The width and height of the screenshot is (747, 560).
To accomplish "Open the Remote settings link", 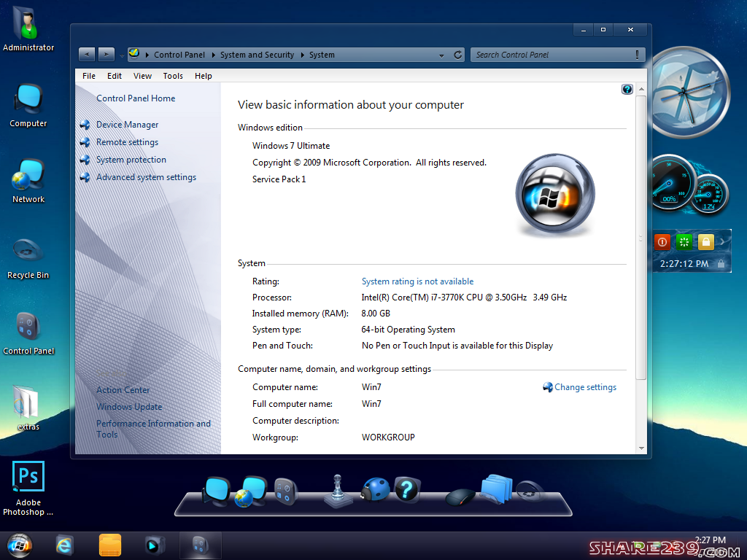I will (x=127, y=142).
